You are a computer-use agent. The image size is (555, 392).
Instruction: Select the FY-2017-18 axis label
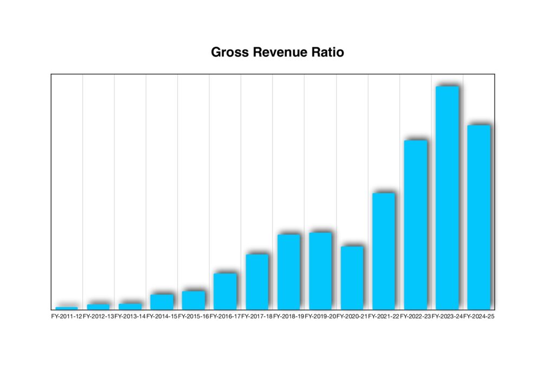point(257,316)
